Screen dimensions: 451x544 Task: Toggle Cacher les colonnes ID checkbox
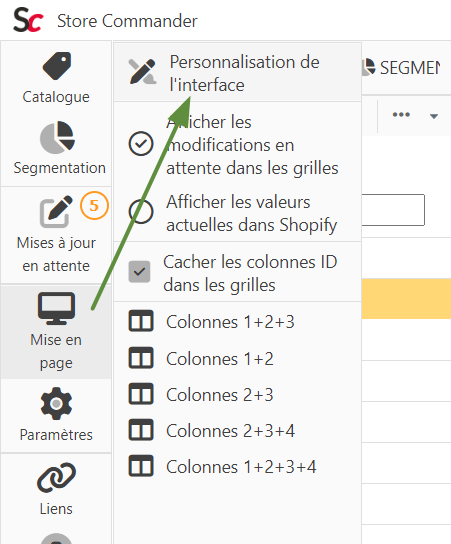pos(139,272)
